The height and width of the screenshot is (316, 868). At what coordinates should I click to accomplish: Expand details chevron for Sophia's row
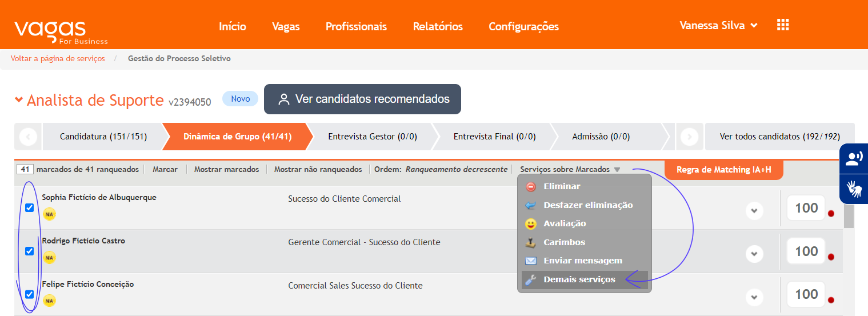[x=754, y=210]
